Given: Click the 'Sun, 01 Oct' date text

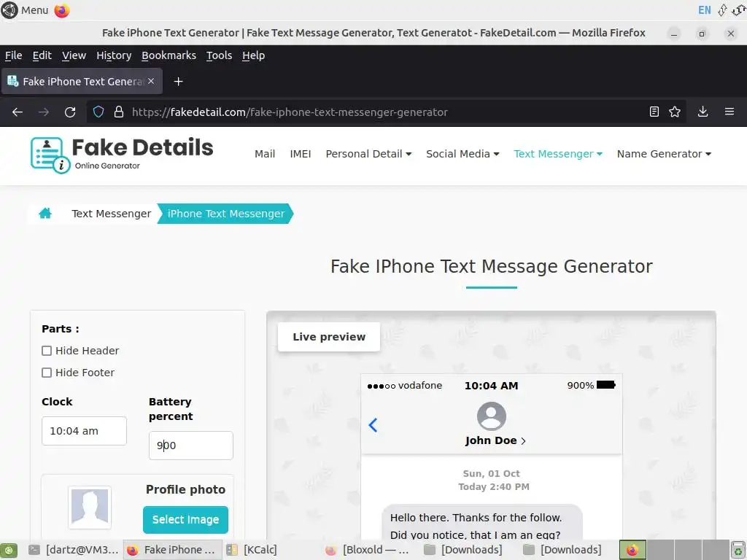Looking at the screenshot, I should point(491,474).
